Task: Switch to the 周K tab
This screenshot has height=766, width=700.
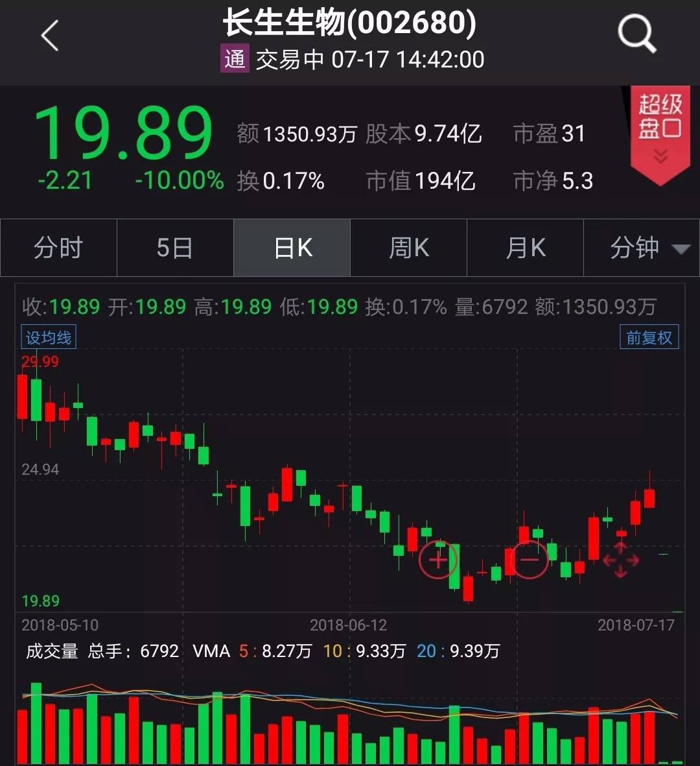Action: pos(408,248)
